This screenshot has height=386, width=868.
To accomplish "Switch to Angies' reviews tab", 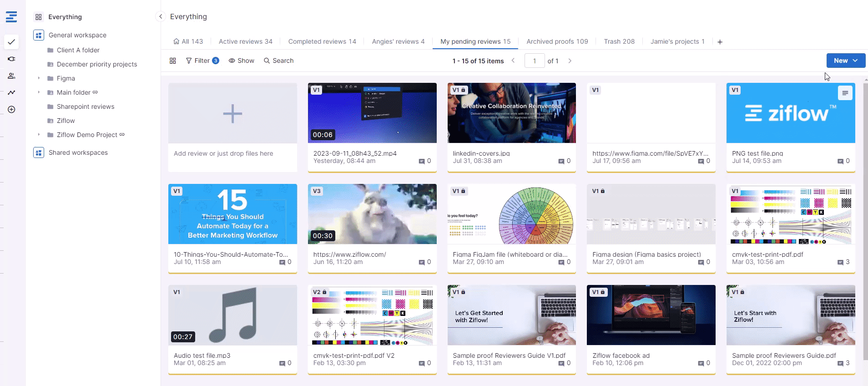I will [x=398, y=41].
